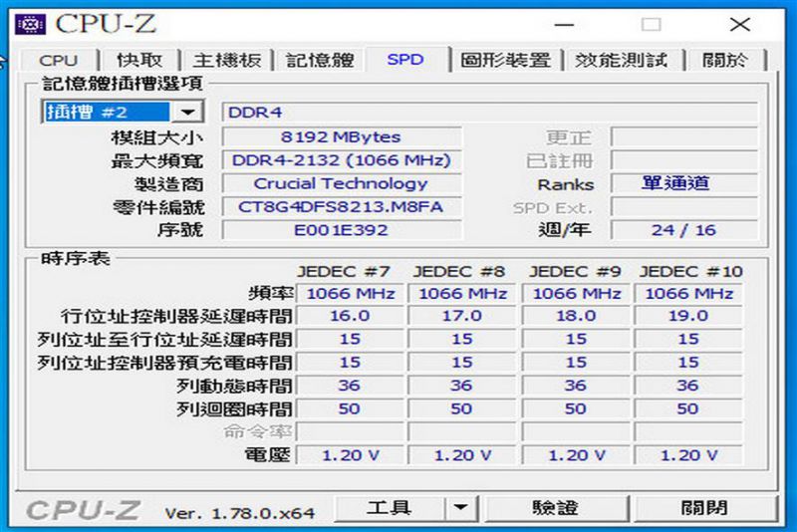Click the part number CT8G4DFS8213.M8FA

click(x=342, y=207)
